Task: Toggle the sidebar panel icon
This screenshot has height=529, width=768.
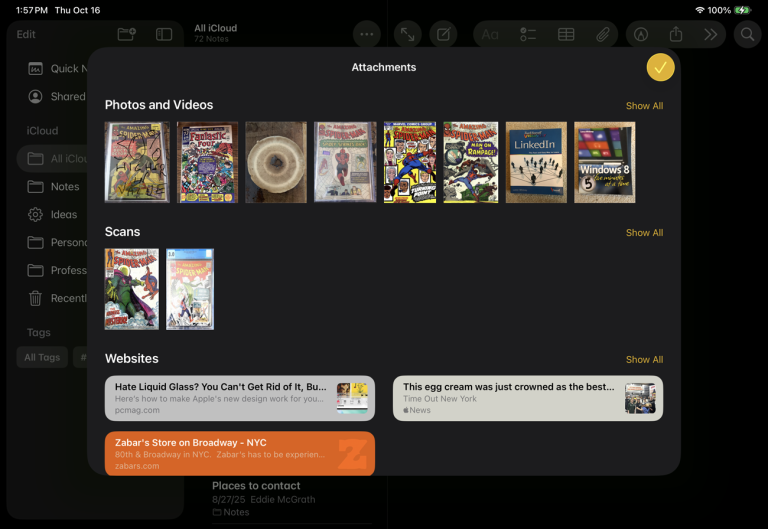Action: [164, 34]
